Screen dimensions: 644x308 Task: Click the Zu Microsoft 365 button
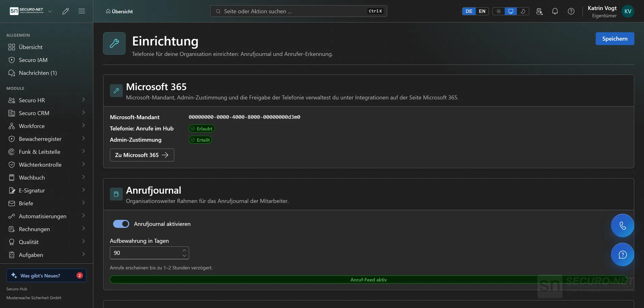click(142, 155)
